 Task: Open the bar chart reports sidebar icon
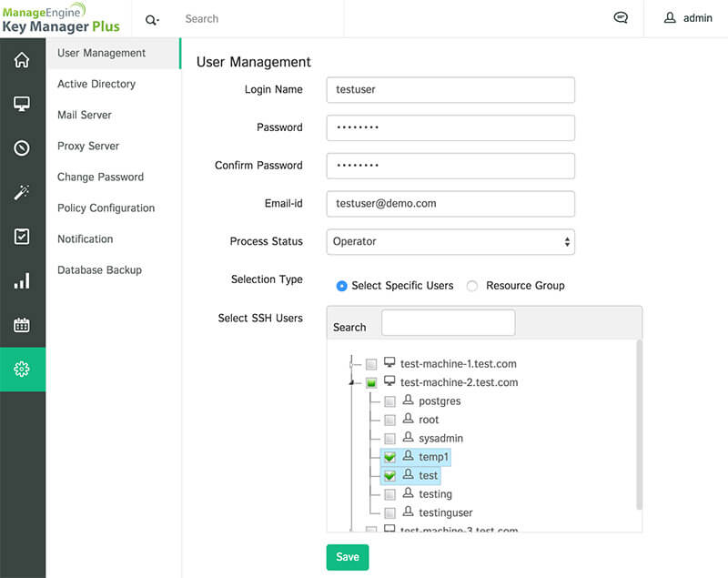22,280
